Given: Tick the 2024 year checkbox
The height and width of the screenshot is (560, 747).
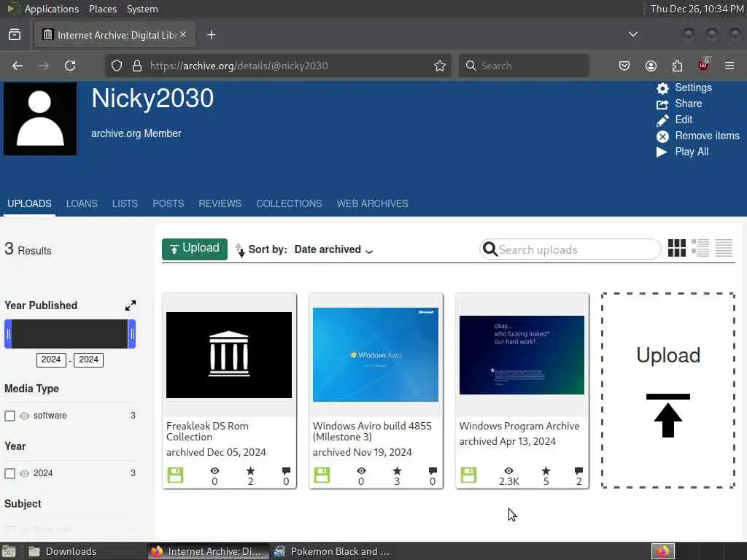Looking at the screenshot, I should (x=9, y=473).
